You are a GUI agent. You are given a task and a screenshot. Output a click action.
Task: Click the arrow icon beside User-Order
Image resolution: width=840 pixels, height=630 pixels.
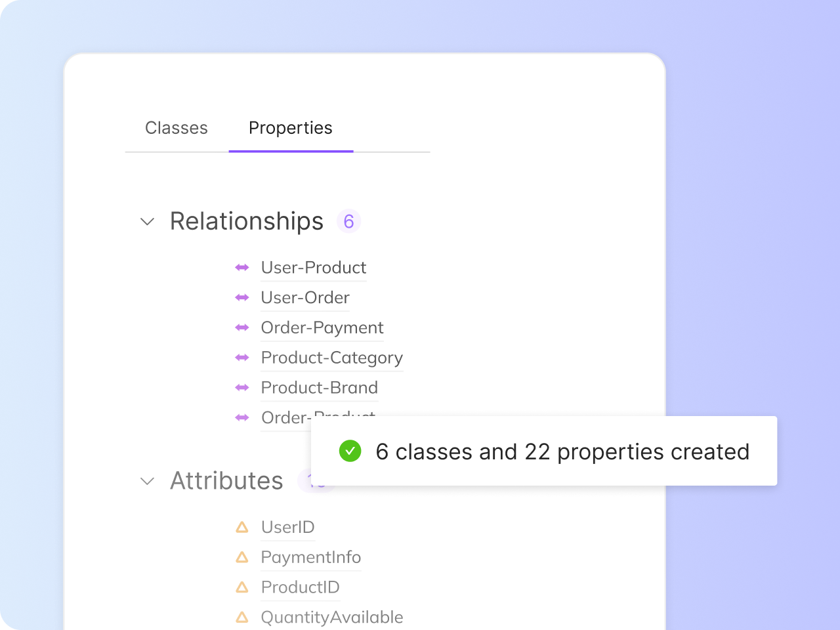(x=241, y=297)
